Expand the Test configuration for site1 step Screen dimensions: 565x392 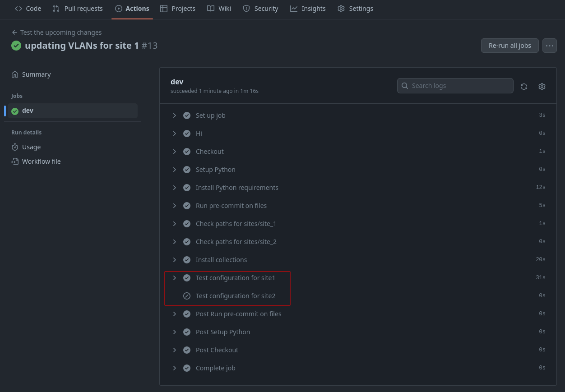point(175,278)
